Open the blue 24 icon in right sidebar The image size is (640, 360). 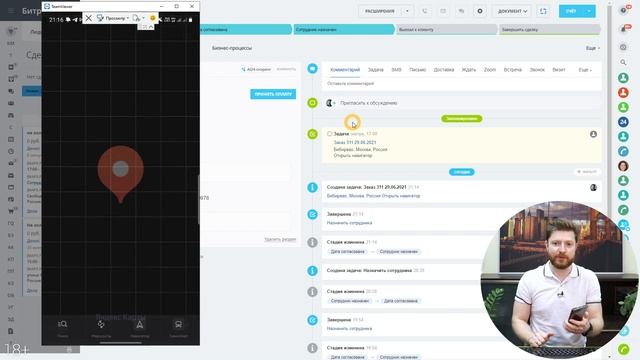click(x=623, y=122)
